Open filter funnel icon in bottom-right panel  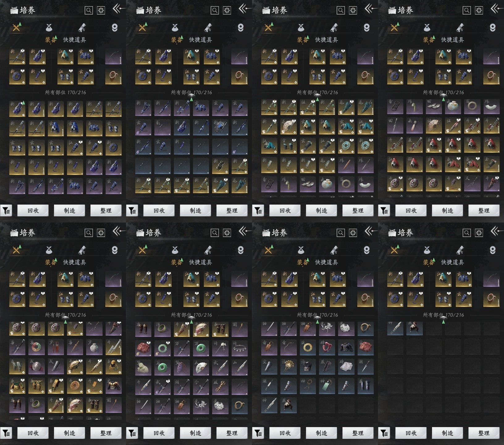pyautogui.click(x=384, y=433)
